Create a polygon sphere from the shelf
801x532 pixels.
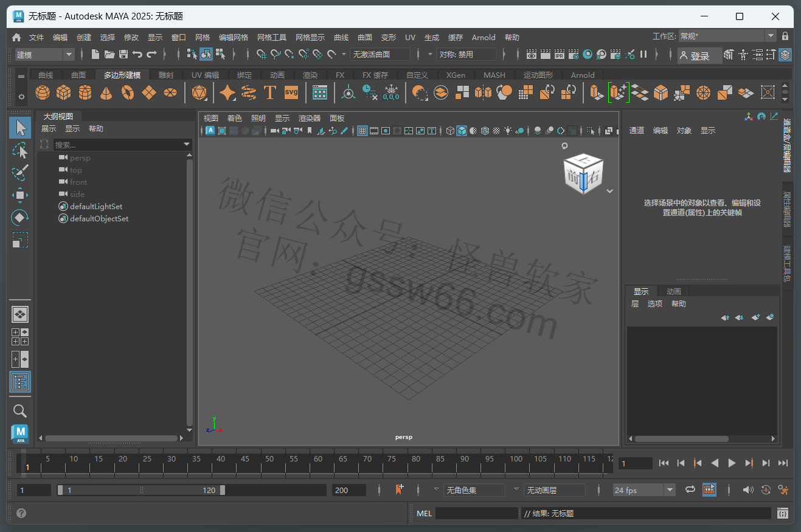point(43,92)
